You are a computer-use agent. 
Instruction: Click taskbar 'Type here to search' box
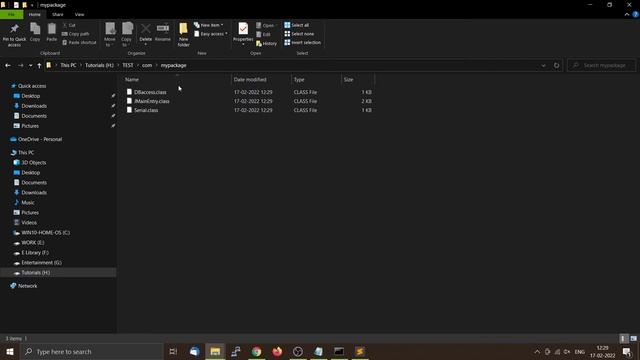click(91, 351)
